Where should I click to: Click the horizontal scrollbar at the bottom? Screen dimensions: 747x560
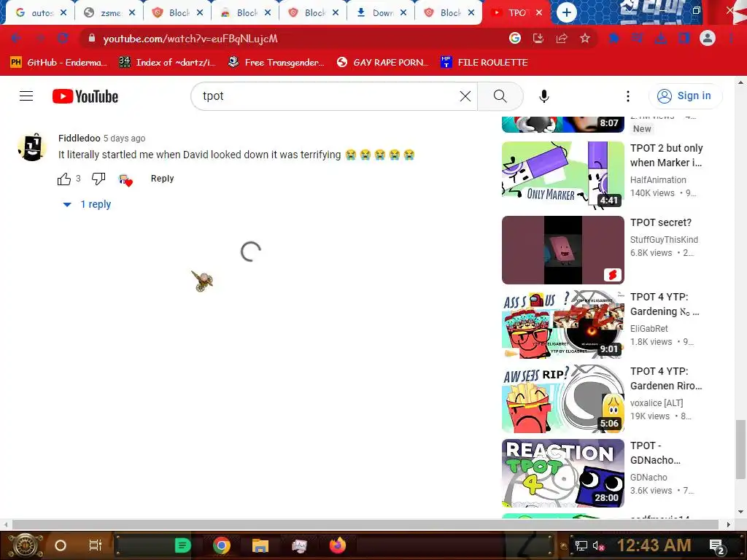pyautogui.click(x=365, y=524)
